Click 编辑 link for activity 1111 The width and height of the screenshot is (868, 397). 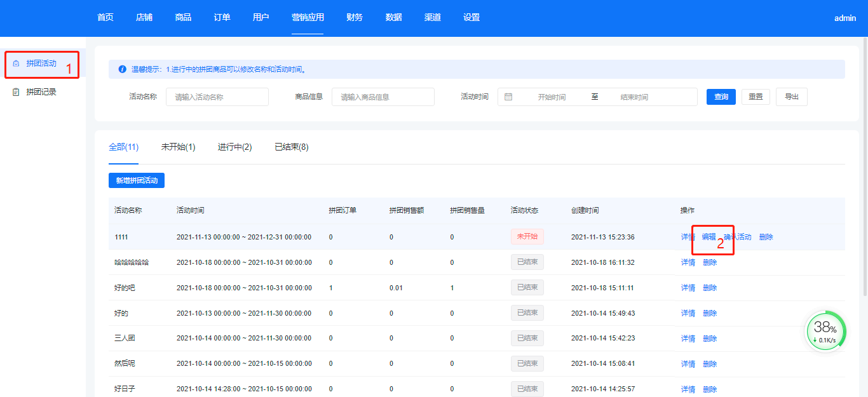[x=709, y=237]
